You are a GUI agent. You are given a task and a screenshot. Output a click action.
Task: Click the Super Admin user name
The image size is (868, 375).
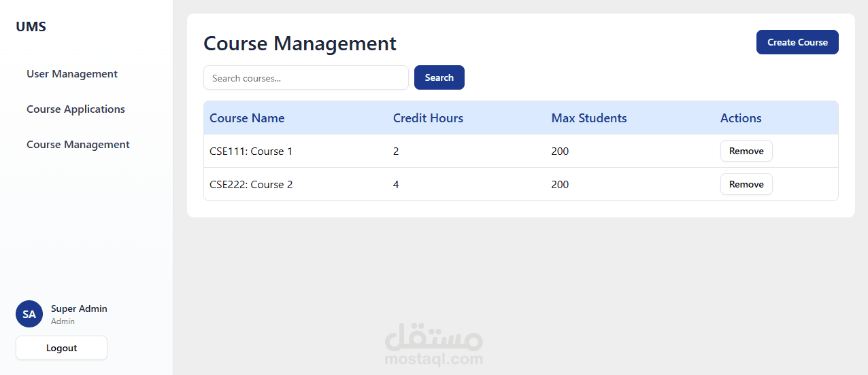(79, 308)
